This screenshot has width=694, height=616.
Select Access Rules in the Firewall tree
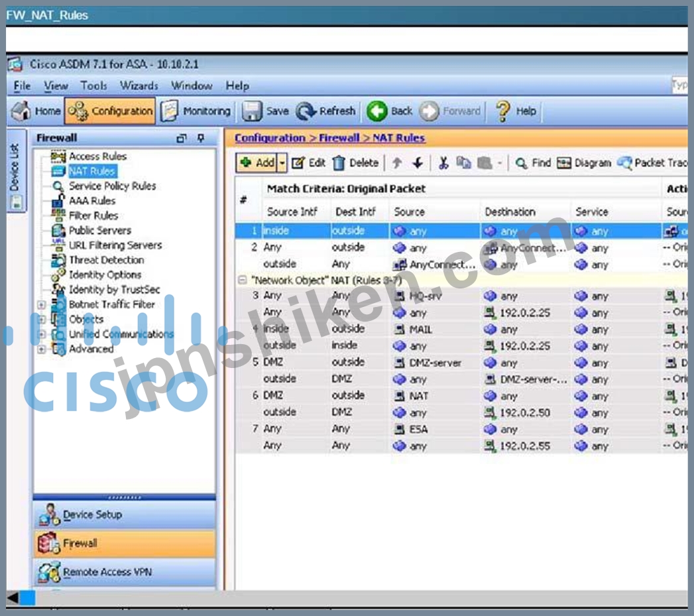[x=97, y=156]
